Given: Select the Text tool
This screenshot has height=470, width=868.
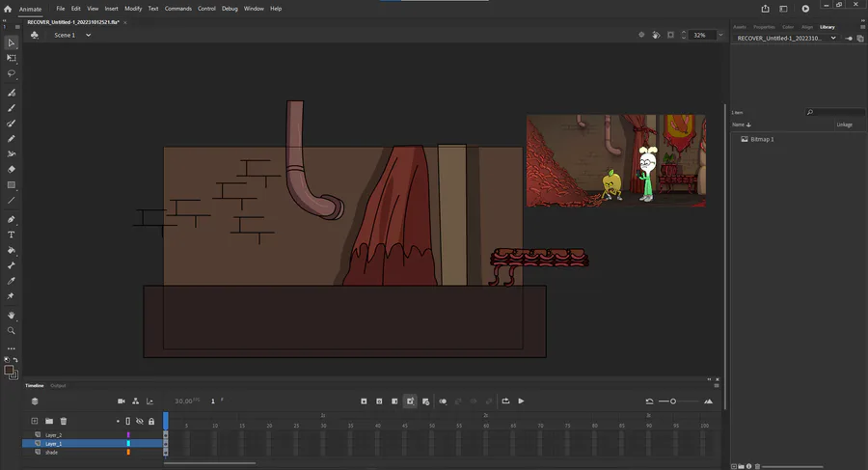Looking at the screenshot, I should coord(12,235).
